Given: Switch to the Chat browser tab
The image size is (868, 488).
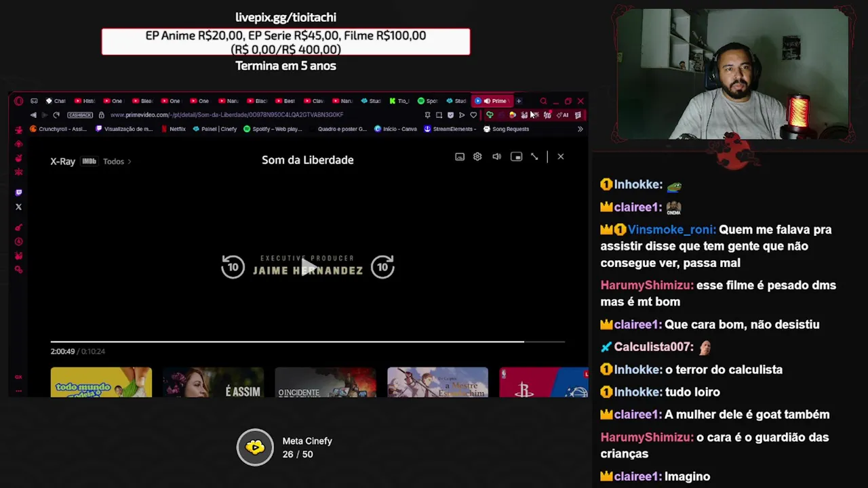Looking at the screenshot, I should (56, 101).
